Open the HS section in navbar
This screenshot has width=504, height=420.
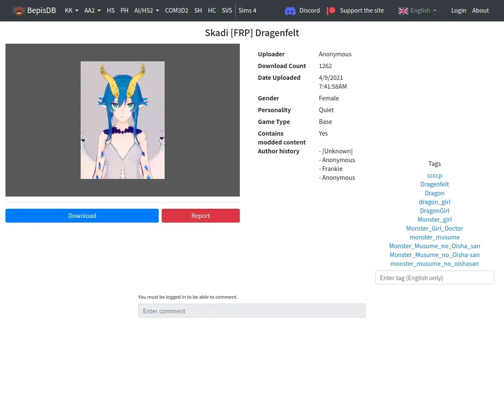pos(110,10)
